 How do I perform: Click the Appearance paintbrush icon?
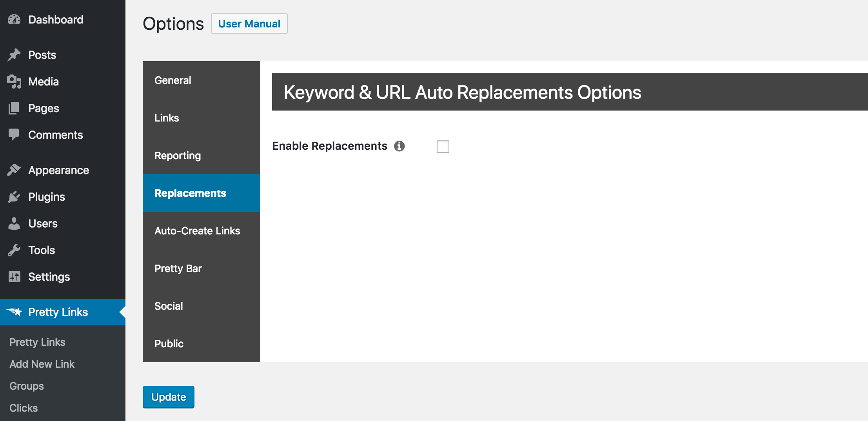point(15,170)
